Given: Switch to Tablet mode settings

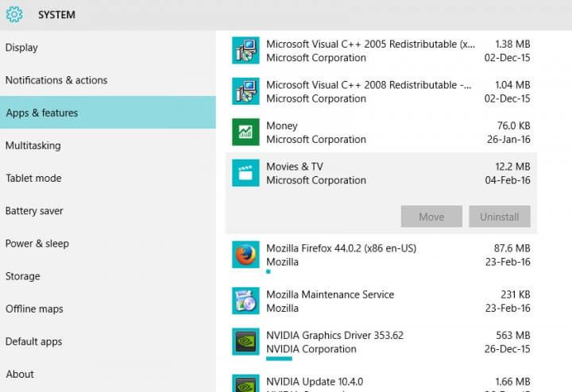Looking at the screenshot, I should [x=107, y=179].
